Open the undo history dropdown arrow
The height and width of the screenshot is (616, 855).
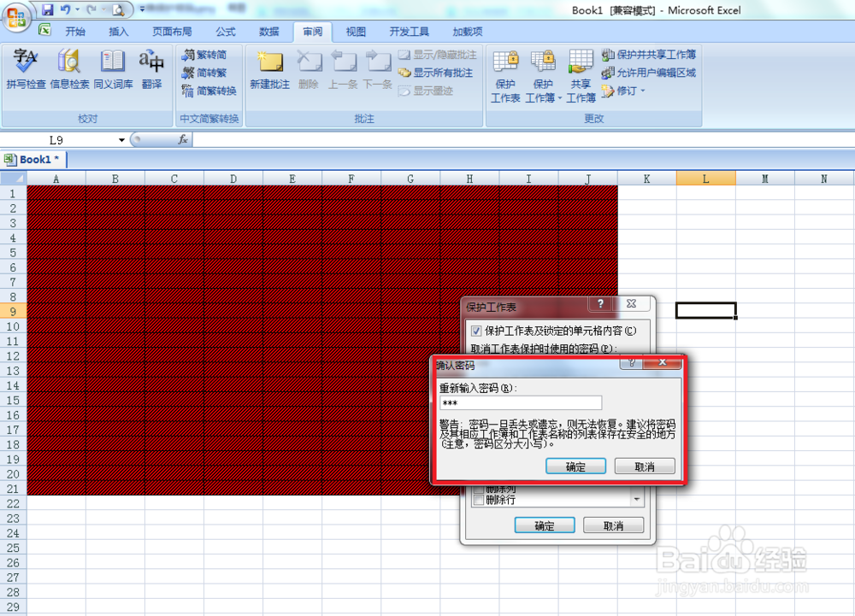78,9
